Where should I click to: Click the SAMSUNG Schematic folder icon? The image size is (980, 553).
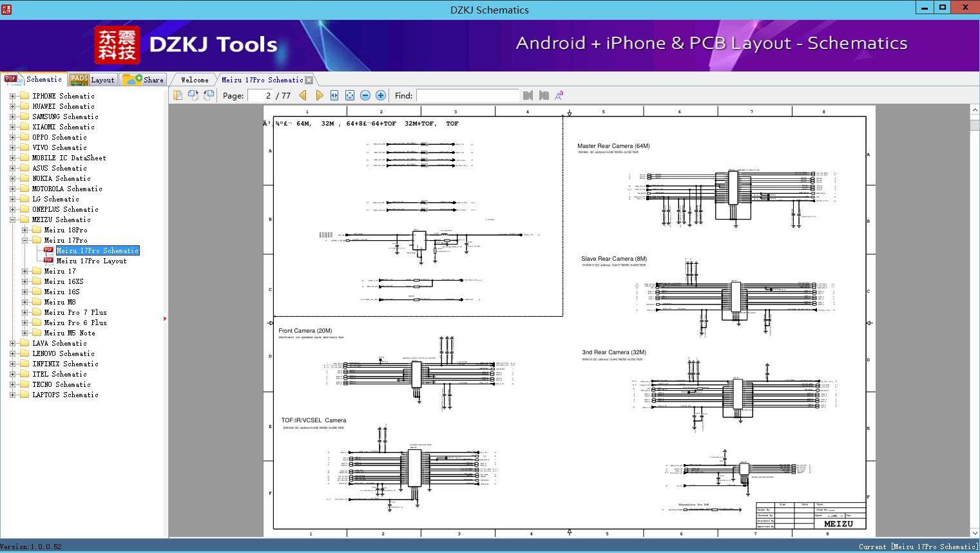pyautogui.click(x=24, y=117)
